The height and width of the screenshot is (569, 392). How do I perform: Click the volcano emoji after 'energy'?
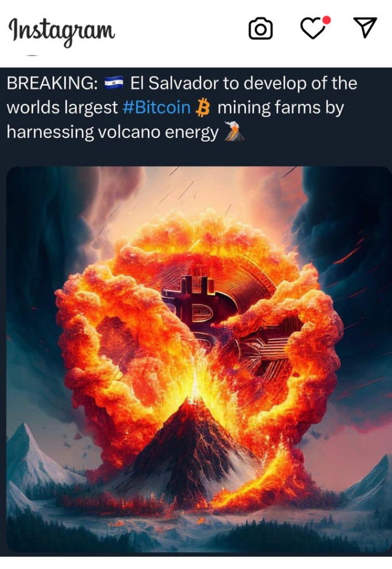[x=234, y=131]
